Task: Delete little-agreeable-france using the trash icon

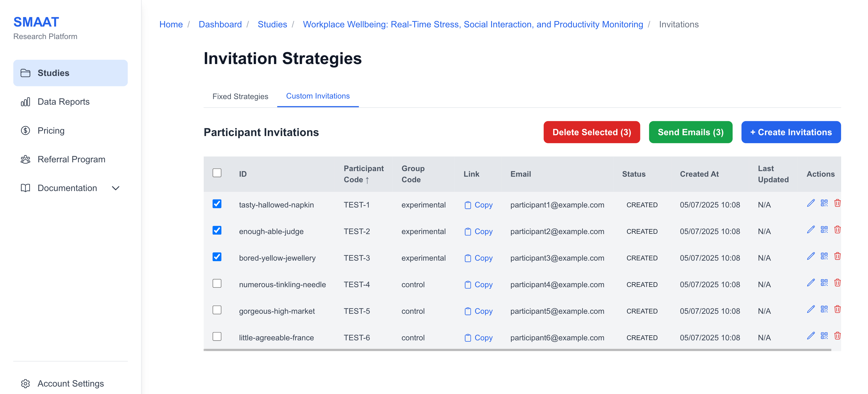Action: [837, 336]
